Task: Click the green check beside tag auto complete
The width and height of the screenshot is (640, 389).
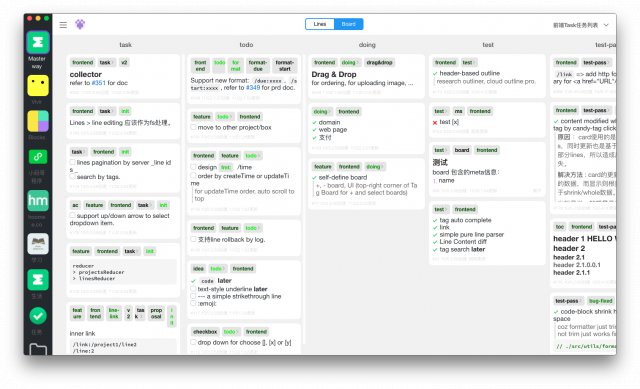Action: click(x=435, y=220)
